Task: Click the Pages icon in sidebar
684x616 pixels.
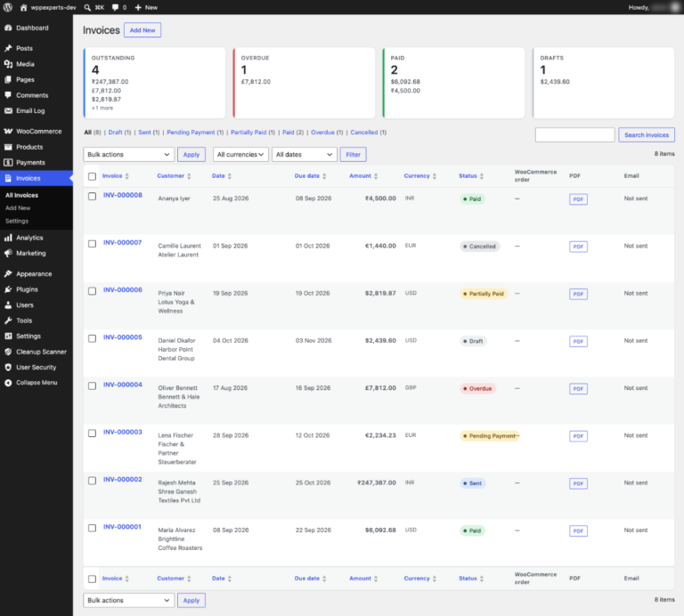Action: [x=8, y=80]
